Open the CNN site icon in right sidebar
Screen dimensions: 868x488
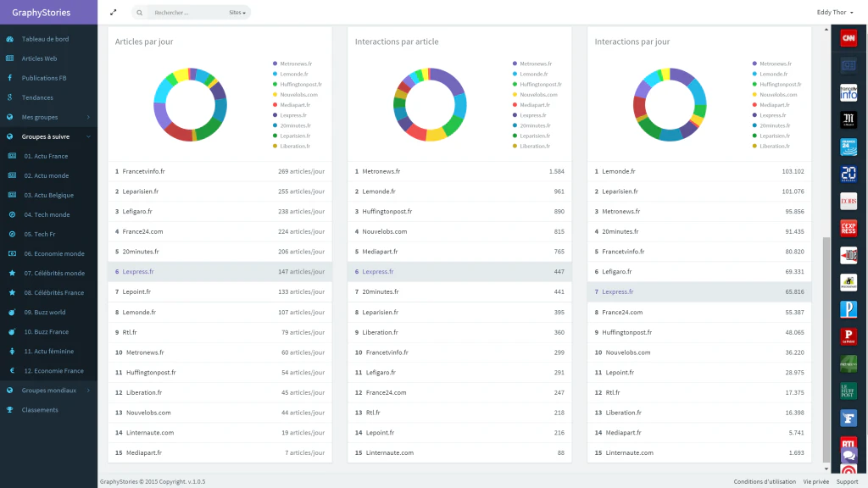848,38
